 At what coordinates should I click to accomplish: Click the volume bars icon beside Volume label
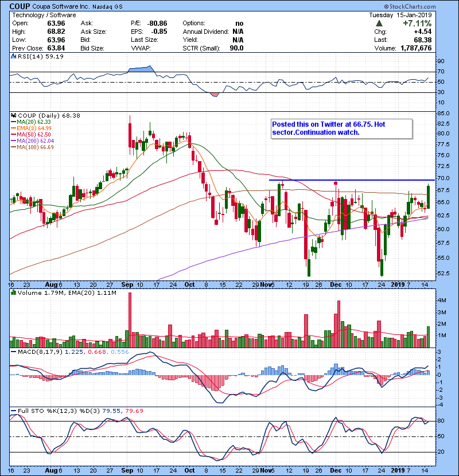coord(14,292)
